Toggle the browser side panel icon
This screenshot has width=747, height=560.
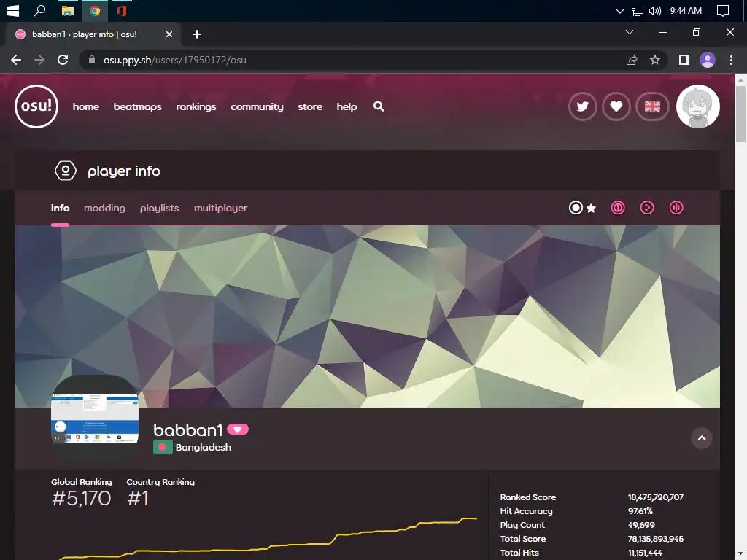tap(684, 60)
